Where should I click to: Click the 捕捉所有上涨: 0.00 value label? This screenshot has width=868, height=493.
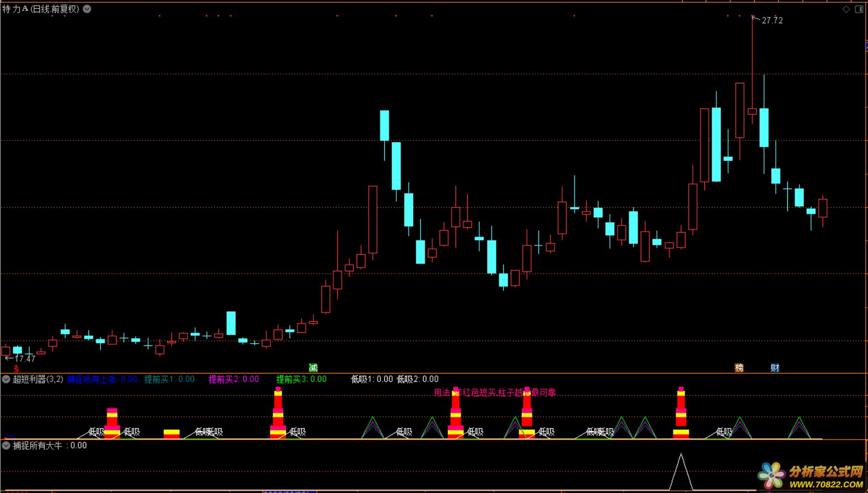pyautogui.click(x=102, y=379)
